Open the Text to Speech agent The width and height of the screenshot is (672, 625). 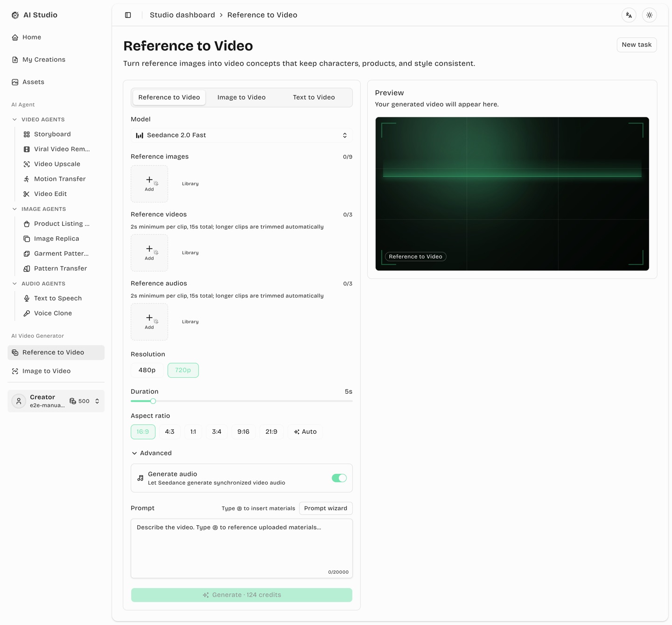62,299
